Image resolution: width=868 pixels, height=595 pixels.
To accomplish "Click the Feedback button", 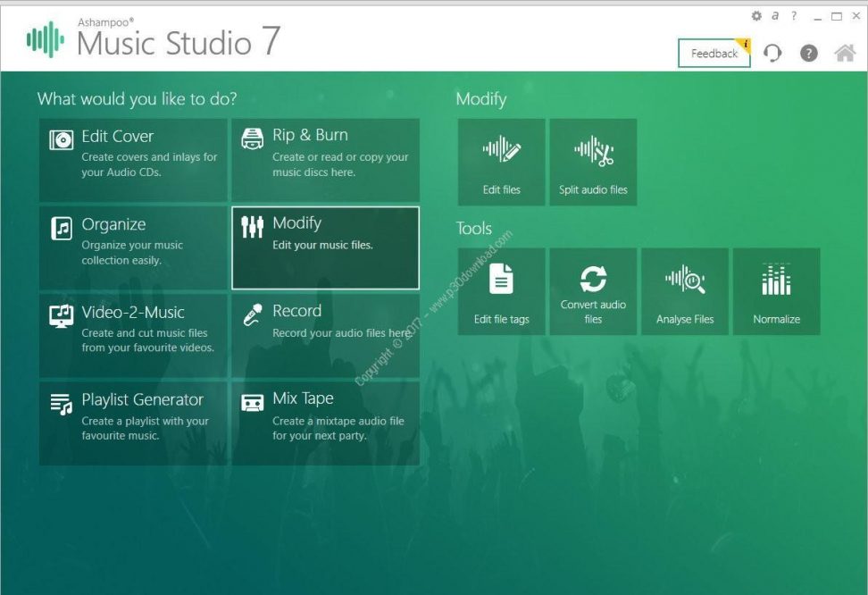I will click(713, 54).
